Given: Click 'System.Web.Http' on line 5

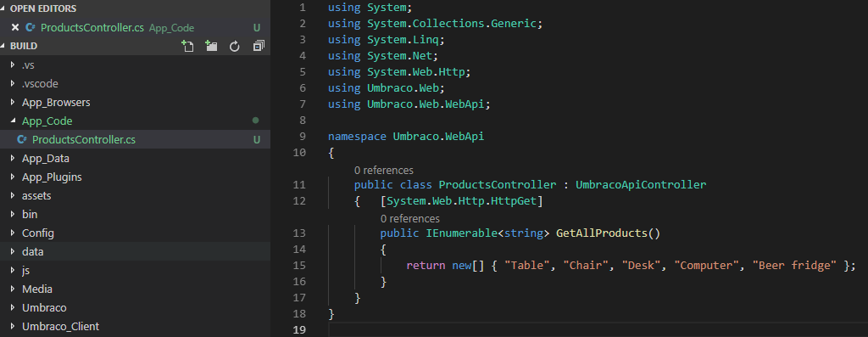Looking at the screenshot, I should pyautogui.click(x=415, y=72).
